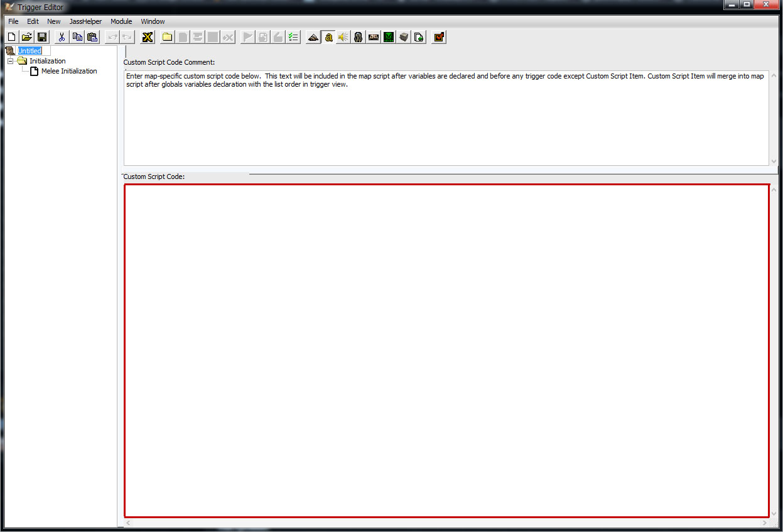Click the Undo arrow icon
This screenshot has height=532, width=783.
pos(112,37)
